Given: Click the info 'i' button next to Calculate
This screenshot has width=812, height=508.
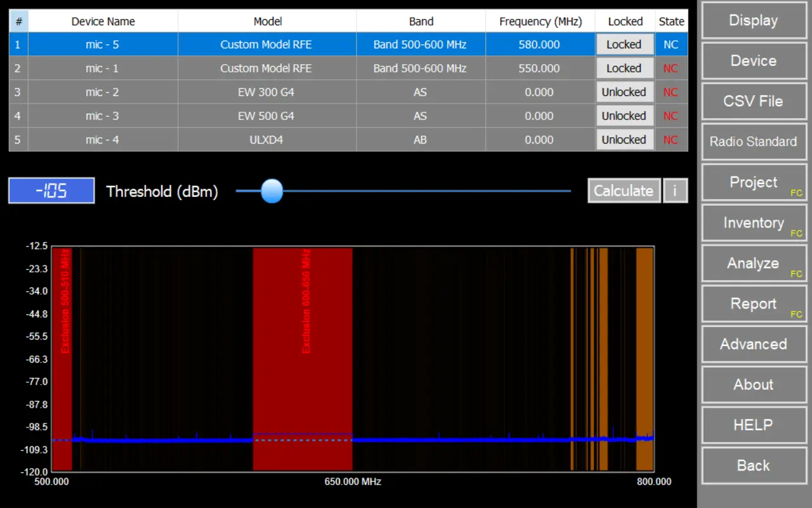Looking at the screenshot, I should pyautogui.click(x=675, y=190).
